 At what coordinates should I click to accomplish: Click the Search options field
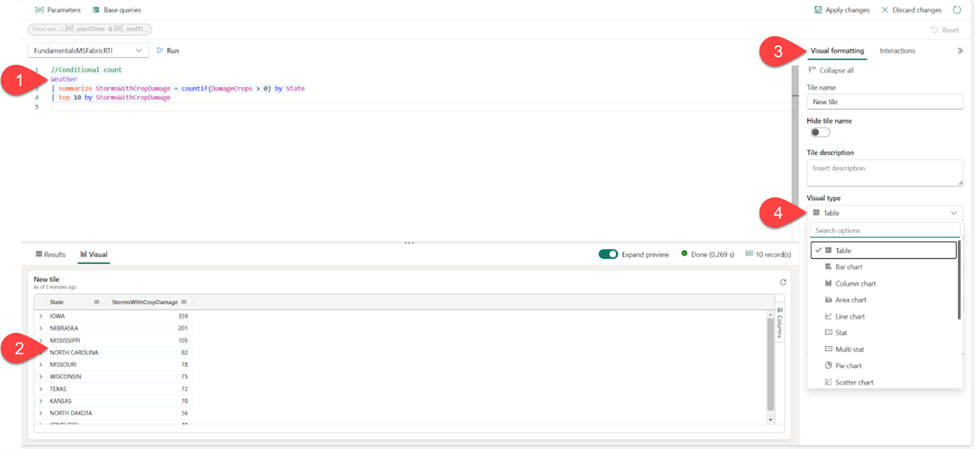(x=885, y=230)
